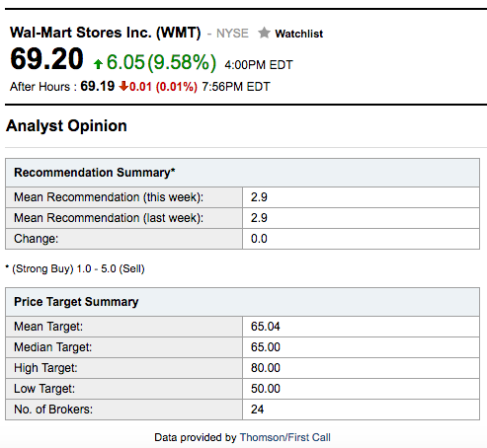Click the High Target value 80.00

[x=266, y=368]
